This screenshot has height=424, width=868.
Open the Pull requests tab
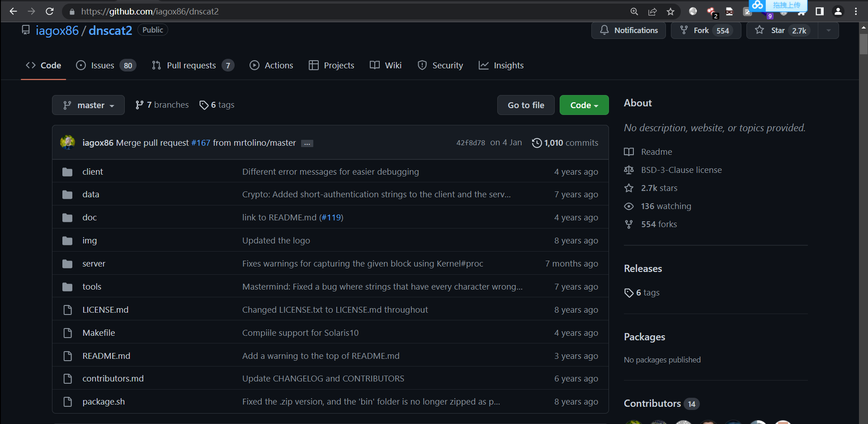pyautogui.click(x=193, y=66)
